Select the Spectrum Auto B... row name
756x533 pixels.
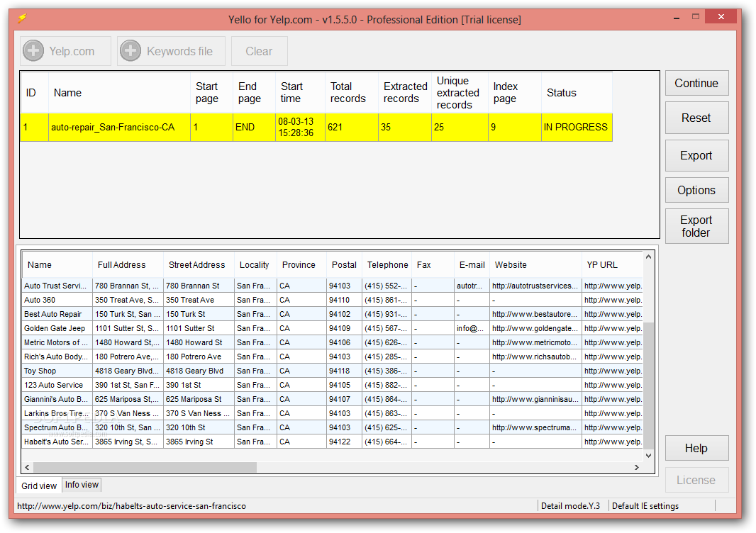(x=57, y=428)
